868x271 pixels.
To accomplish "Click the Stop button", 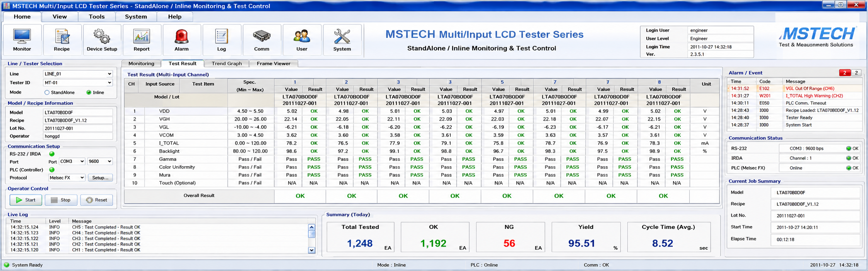I will (61, 200).
